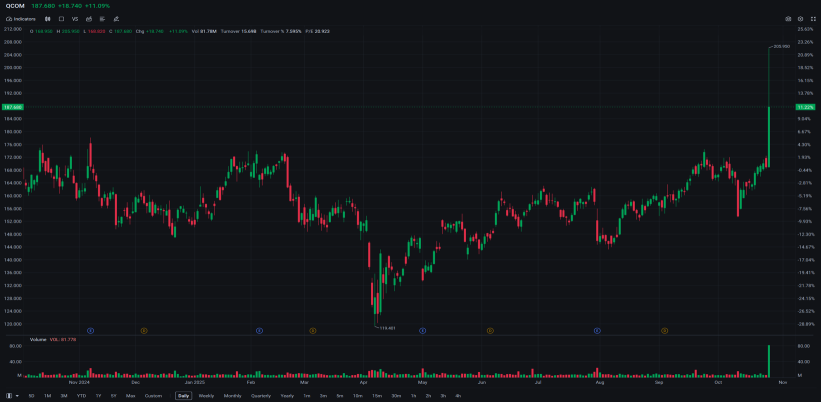Click the 212.000 price axis label

pos(13,29)
